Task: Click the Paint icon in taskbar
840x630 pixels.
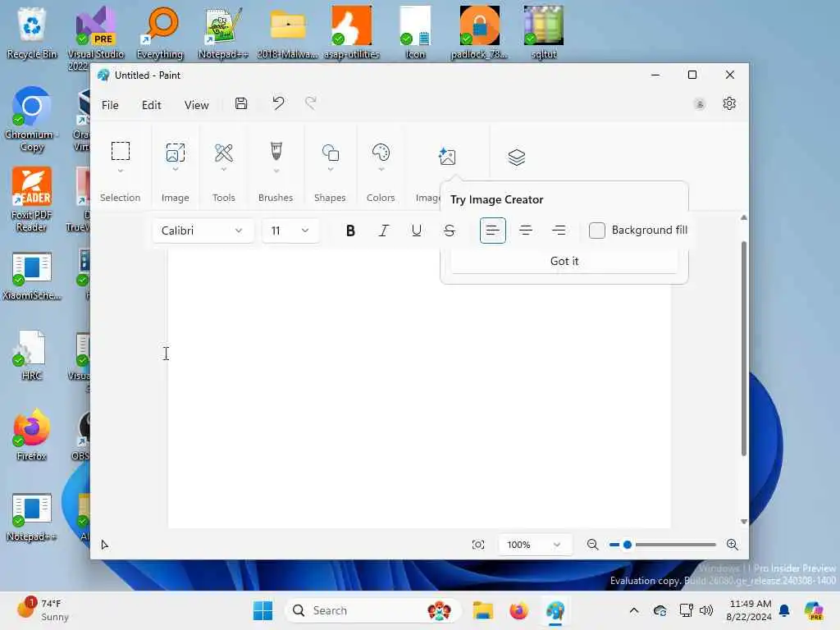Action: [555, 610]
